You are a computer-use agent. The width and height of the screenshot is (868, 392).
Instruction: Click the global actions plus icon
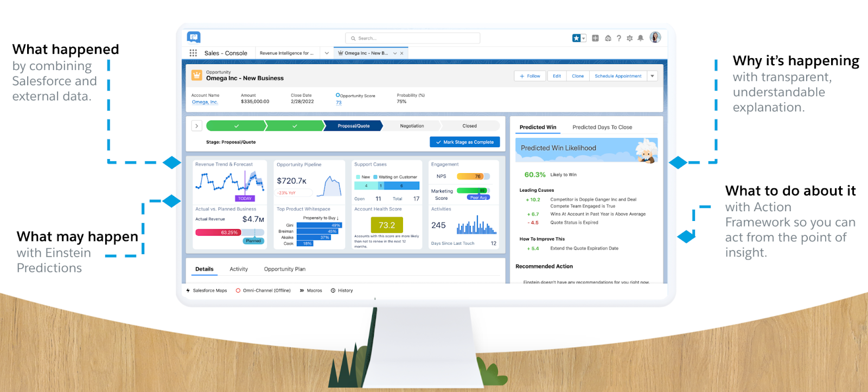[595, 38]
